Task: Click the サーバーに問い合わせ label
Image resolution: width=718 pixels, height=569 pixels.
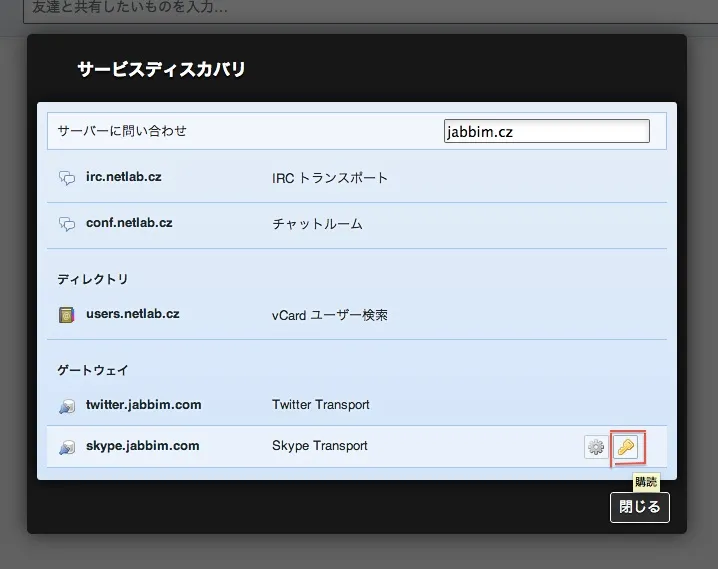Action: 122,131
